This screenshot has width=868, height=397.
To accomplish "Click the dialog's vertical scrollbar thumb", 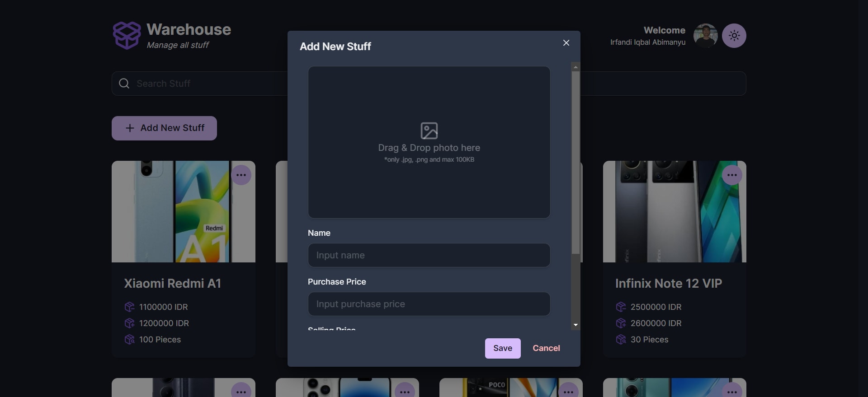I will pyautogui.click(x=576, y=163).
